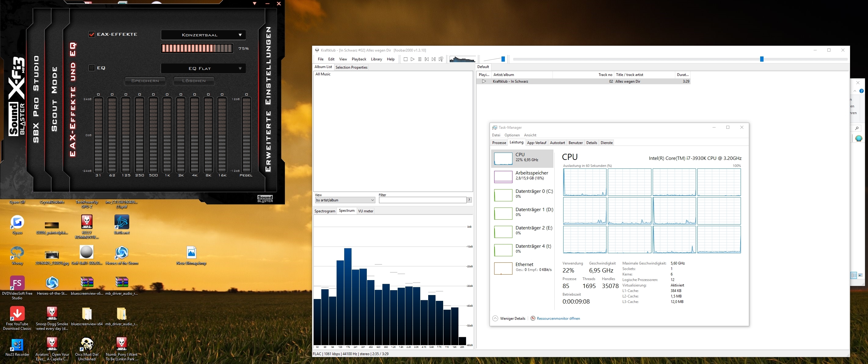
Task: Disable the EAX-Effekte checkbox
Action: click(92, 34)
